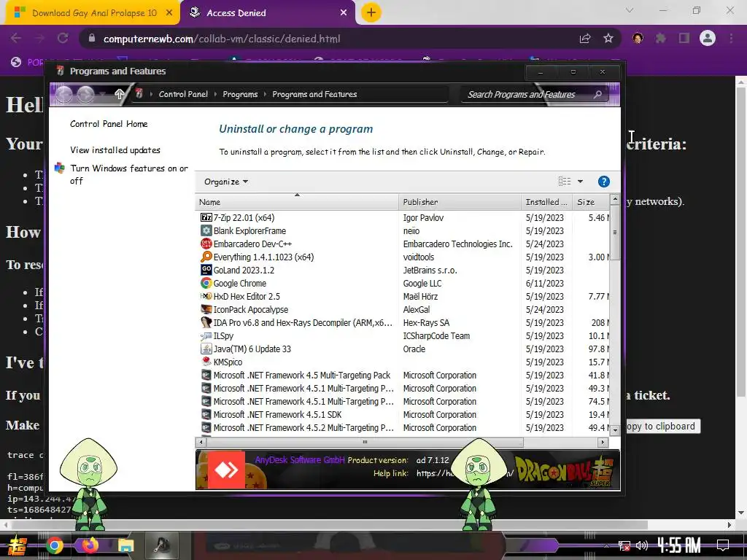747x560 pixels.
Task: Open Chrome from the taskbar
Action: 54,545
